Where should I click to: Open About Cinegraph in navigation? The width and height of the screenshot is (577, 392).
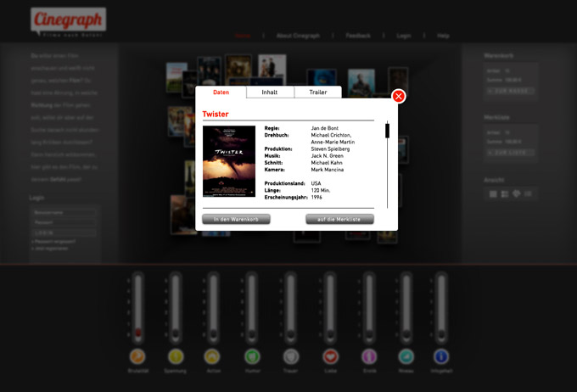click(x=298, y=36)
